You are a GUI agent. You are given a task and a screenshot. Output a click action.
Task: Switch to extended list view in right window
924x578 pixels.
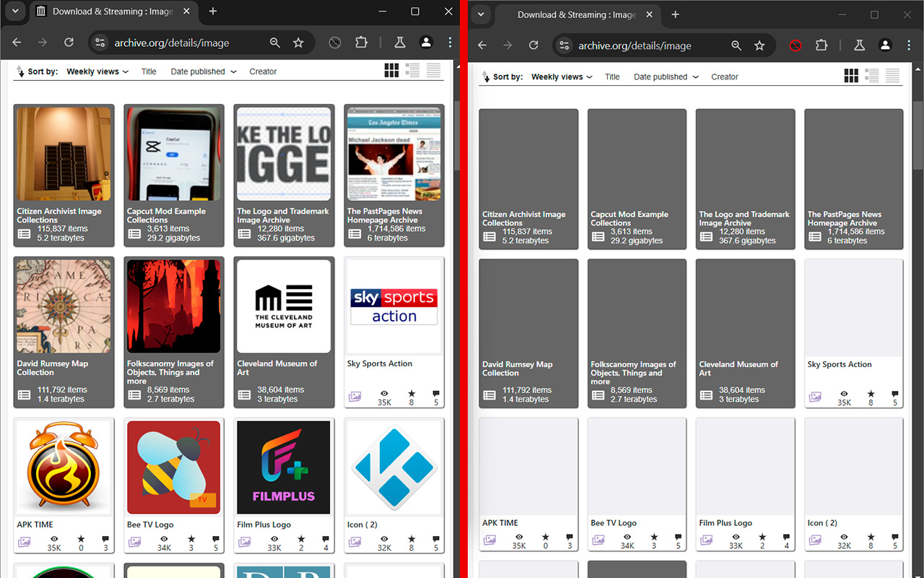click(872, 76)
